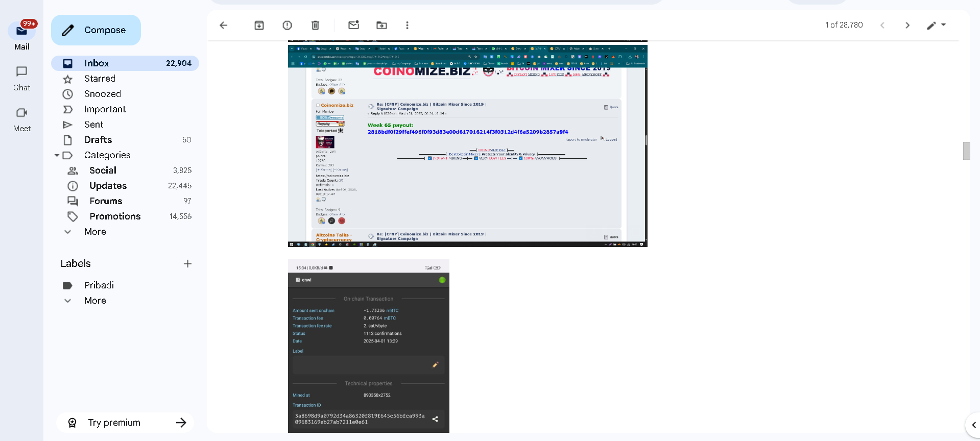980x441 pixels.
Task: Open Promotions category
Action: pos(125,216)
